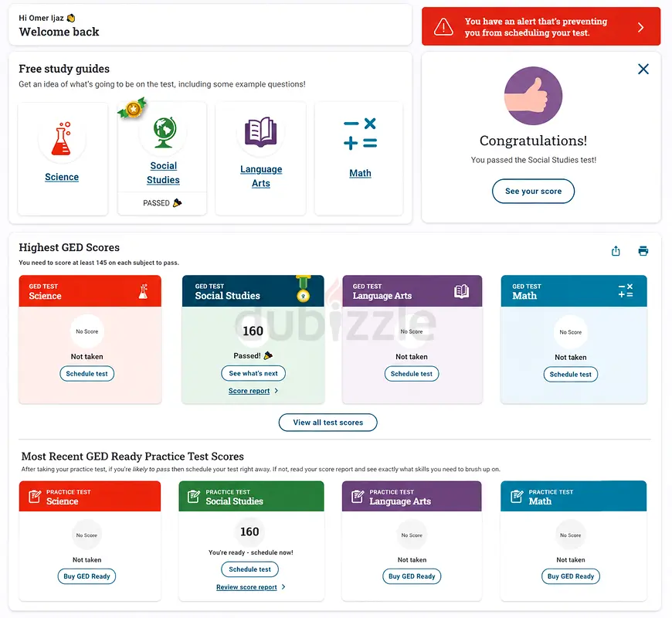Screen dimensions: 672x618
Task: Click the notepad icon on Practice Test Language Arts
Action: (x=358, y=496)
